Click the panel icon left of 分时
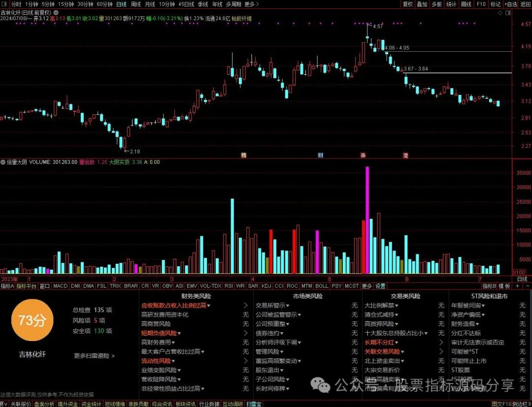 tap(4, 4)
